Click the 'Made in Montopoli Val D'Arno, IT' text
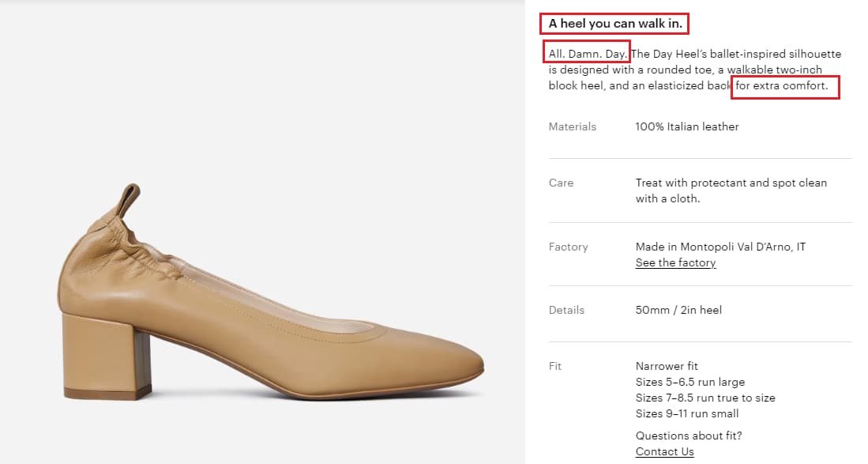 (x=720, y=247)
